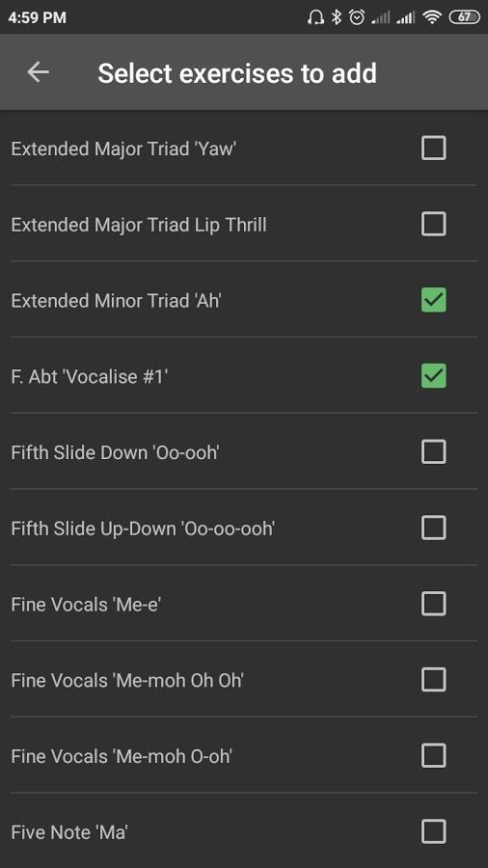Check Fifth Slide Down 'Oo-ooh' checkbox
This screenshot has height=868, width=488.
click(433, 451)
